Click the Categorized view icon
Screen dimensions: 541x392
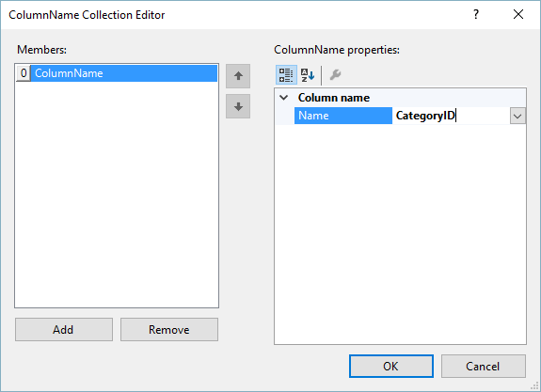286,75
